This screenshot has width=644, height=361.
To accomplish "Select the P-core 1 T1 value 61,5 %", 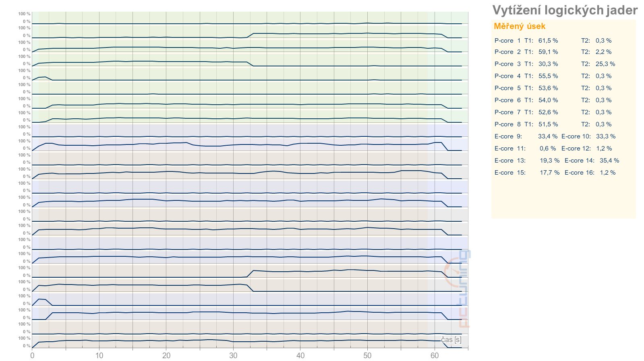I will click(x=548, y=41).
